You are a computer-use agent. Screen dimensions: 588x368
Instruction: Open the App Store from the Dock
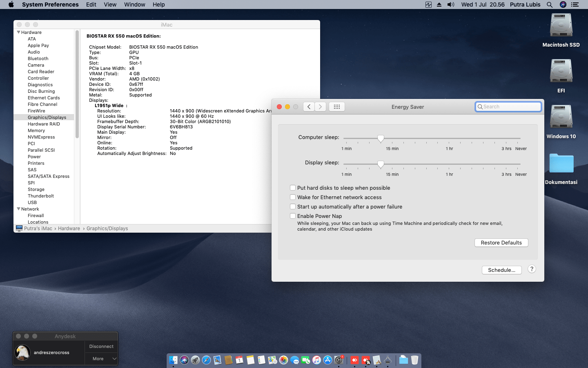click(x=327, y=360)
